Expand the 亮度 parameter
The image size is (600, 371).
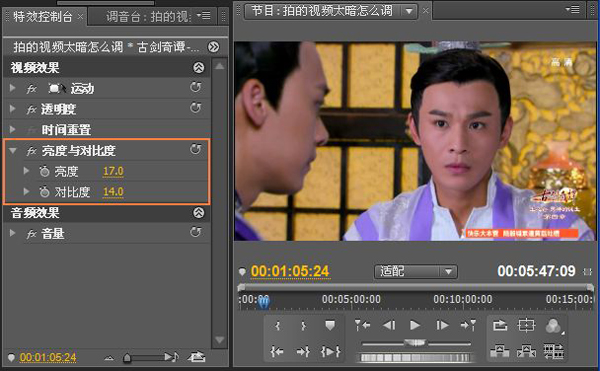click(x=26, y=171)
